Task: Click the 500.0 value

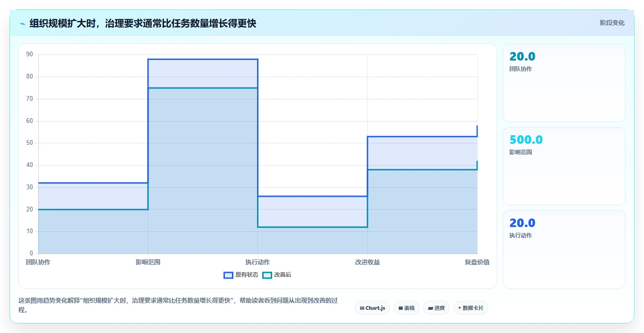Action: tap(526, 140)
